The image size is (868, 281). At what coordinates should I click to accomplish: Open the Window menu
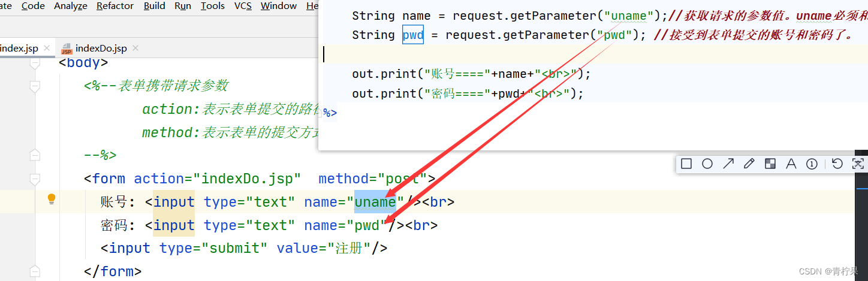[x=279, y=6]
